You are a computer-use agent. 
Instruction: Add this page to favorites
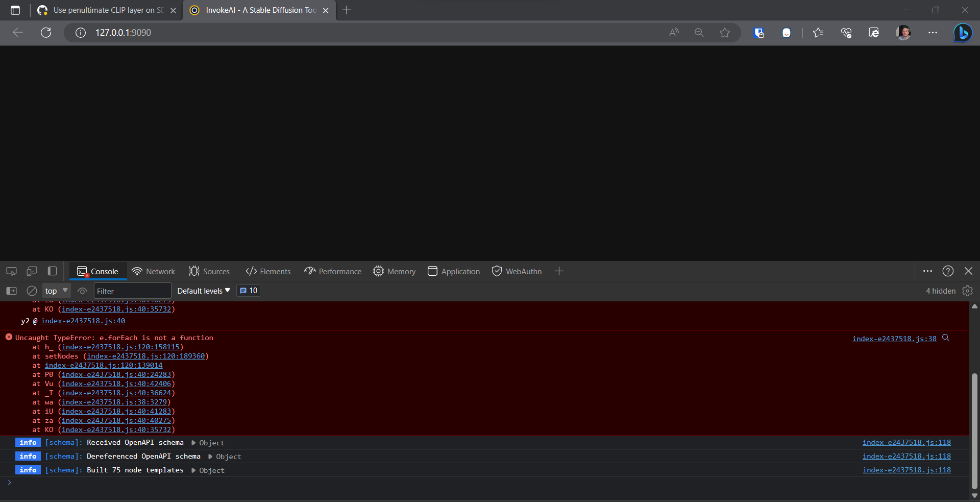pos(725,32)
